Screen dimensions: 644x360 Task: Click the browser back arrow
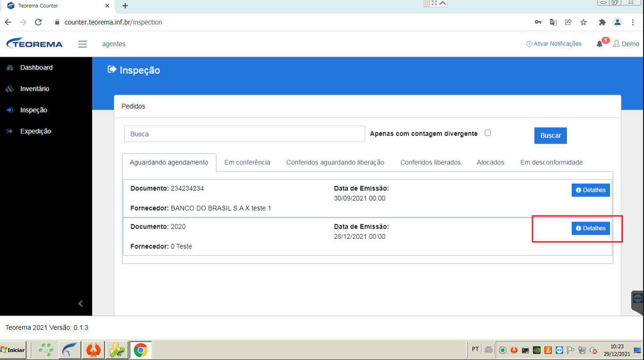[x=8, y=22]
